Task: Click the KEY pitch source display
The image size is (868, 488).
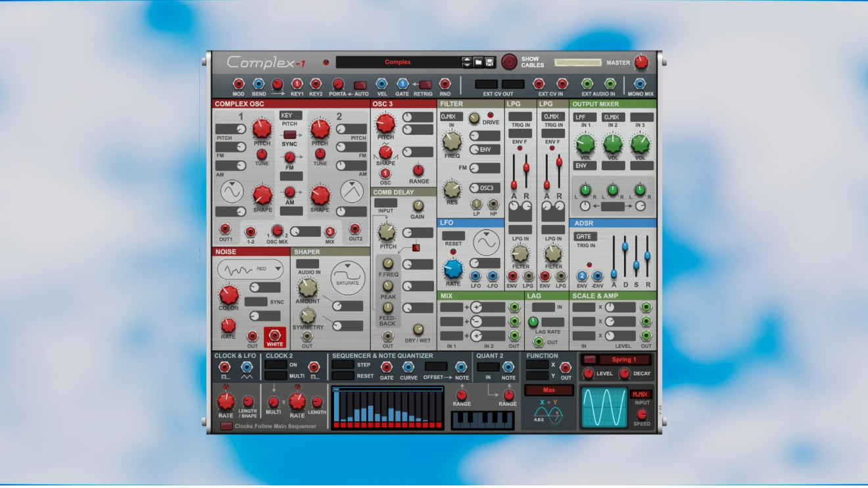Action: pos(290,115)
